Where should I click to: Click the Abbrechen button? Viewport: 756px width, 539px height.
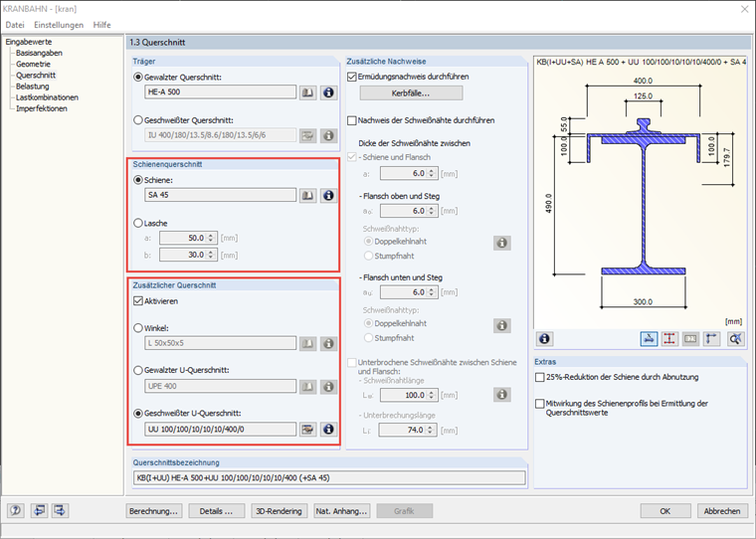[722, 511]
